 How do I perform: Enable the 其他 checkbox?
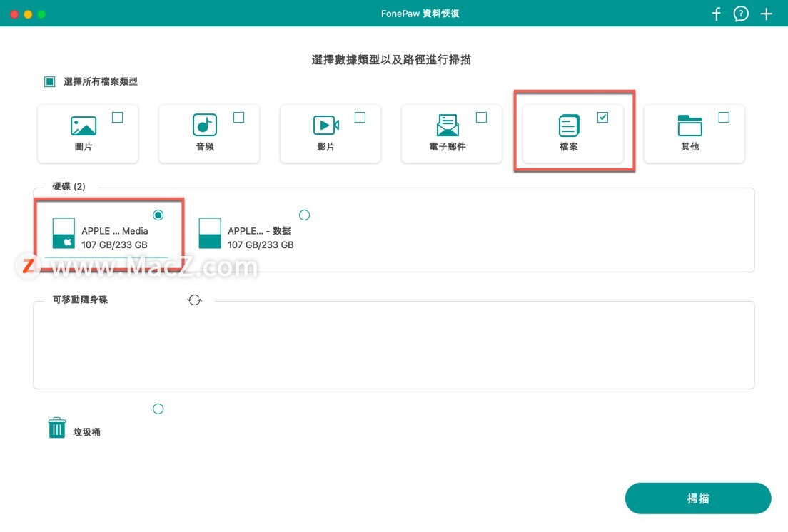[x=724, y=118]
